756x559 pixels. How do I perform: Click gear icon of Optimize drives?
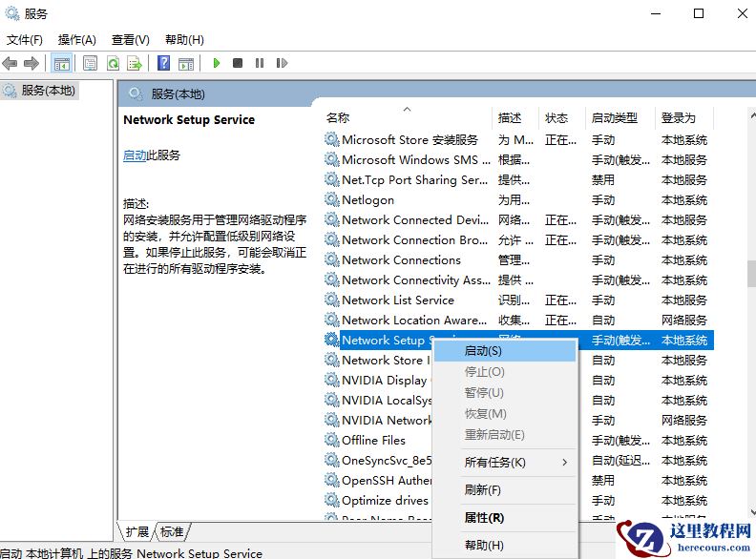[332, 500]
